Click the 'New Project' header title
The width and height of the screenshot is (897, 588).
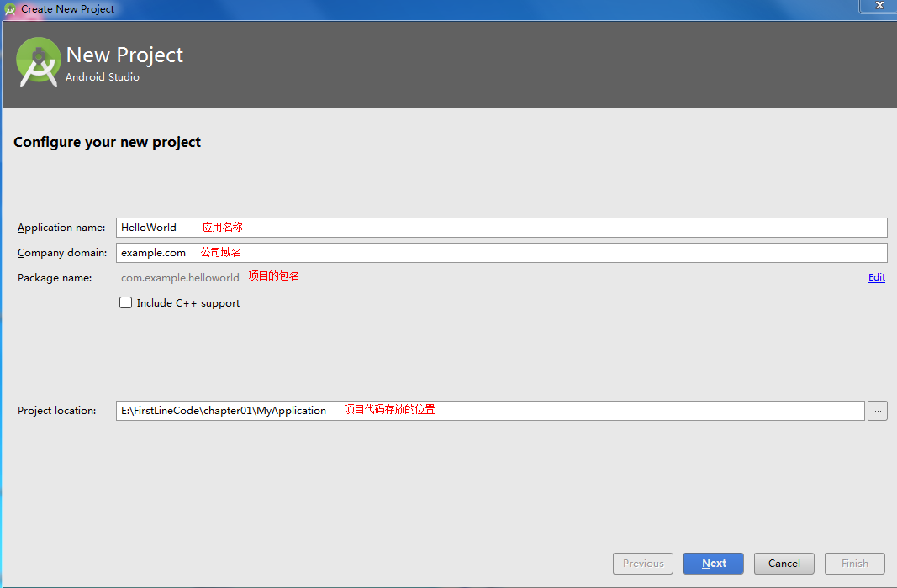coord(124,55)
